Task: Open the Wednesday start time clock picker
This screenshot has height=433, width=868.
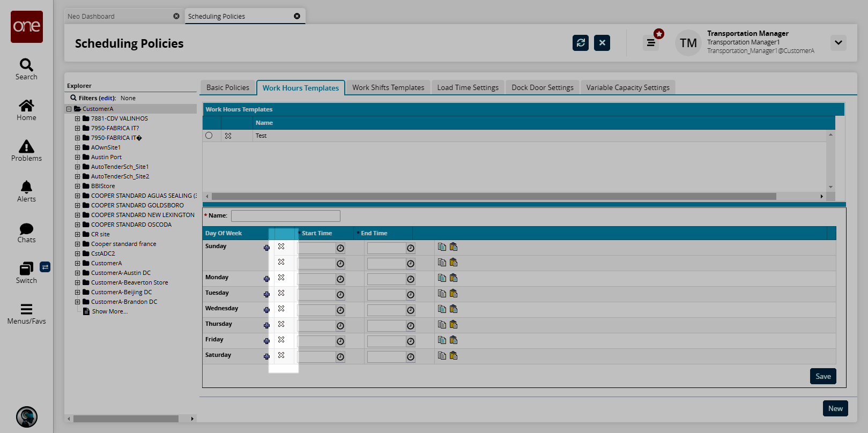Action: (340, 310)
